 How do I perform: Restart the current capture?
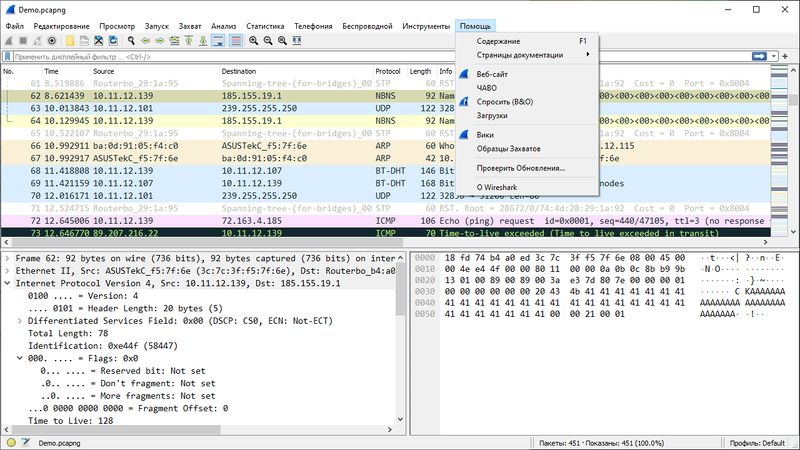[x=37, y=41]
